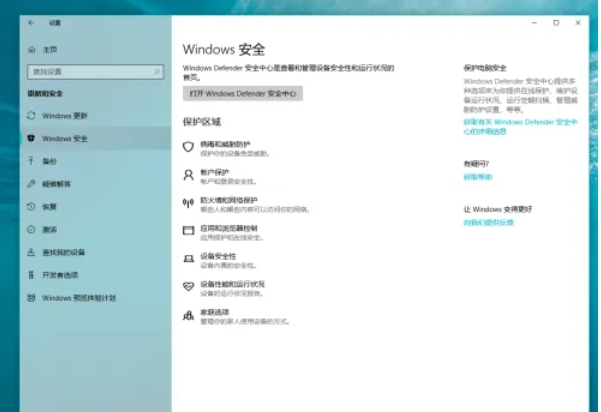Select Windows 预览体验计划 in the sidebar
Image resolution: width=601 pixels, height=412 pixels.
click(x=78, y=297)
